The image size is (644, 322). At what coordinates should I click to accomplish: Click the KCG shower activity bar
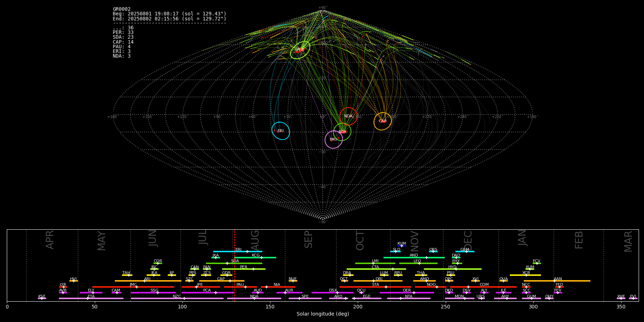point(255,258)
